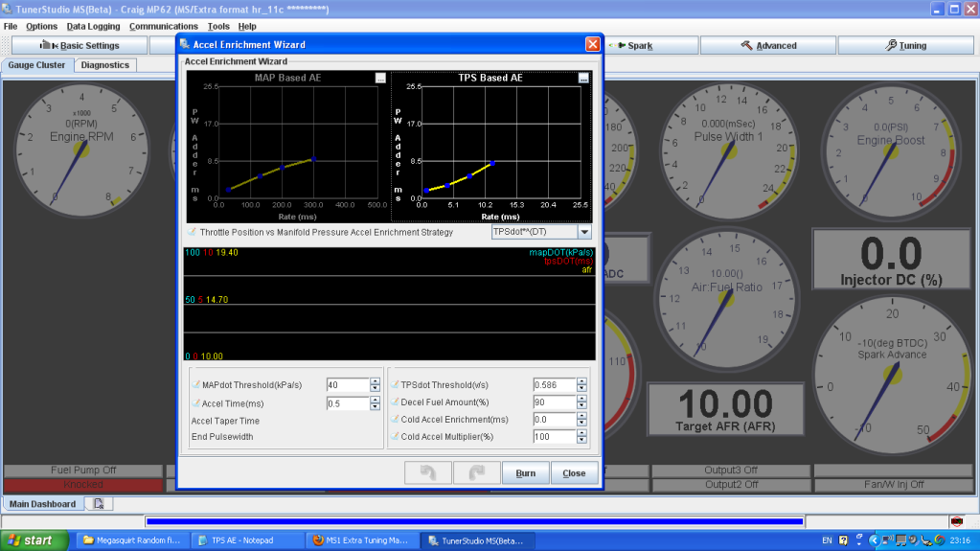The height and width of the screenshot is (551, 980).
Task: Click the colorful ring tray icon by the clock
Action: 940,540
